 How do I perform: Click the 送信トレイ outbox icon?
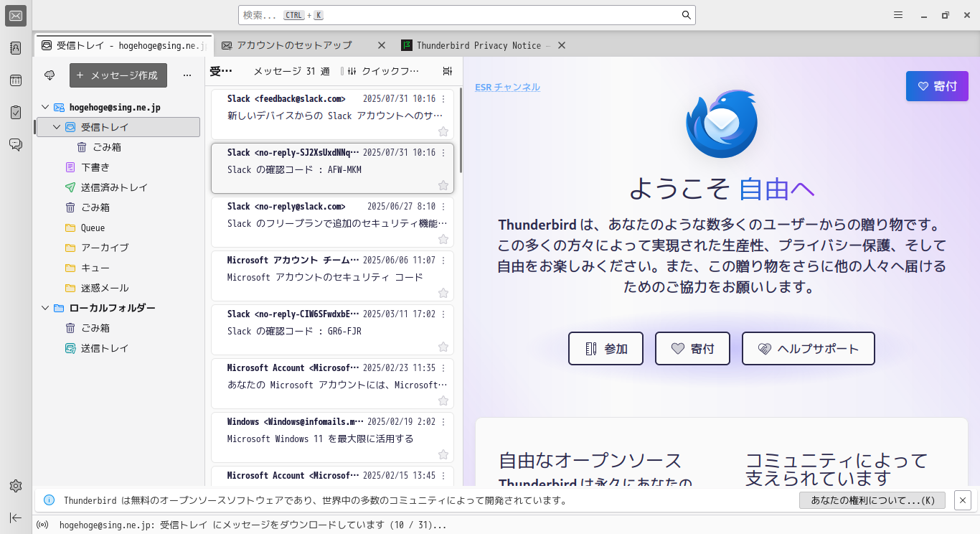(x=70, y=348)
